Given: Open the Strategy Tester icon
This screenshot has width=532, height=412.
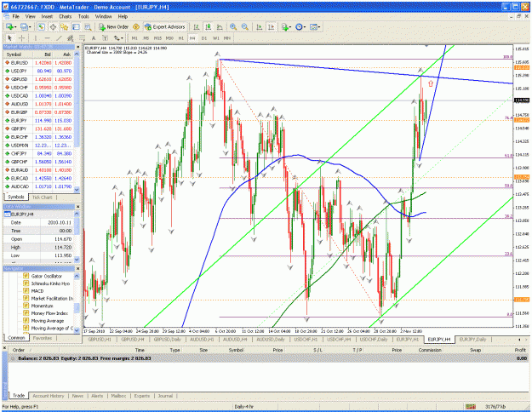Looking at the screenshot, I should tap(88, 26).
